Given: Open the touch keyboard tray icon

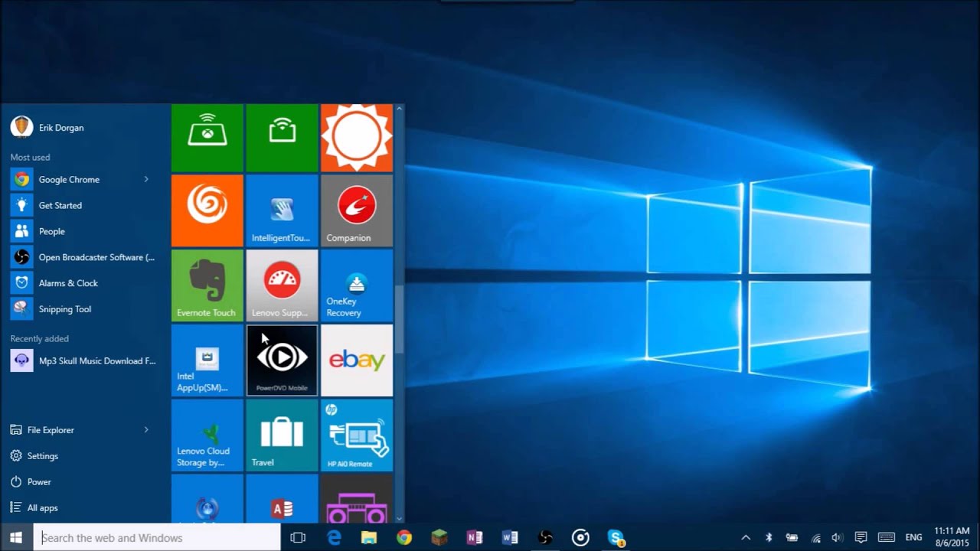Looking at the screenshot, I should point(886,537).
